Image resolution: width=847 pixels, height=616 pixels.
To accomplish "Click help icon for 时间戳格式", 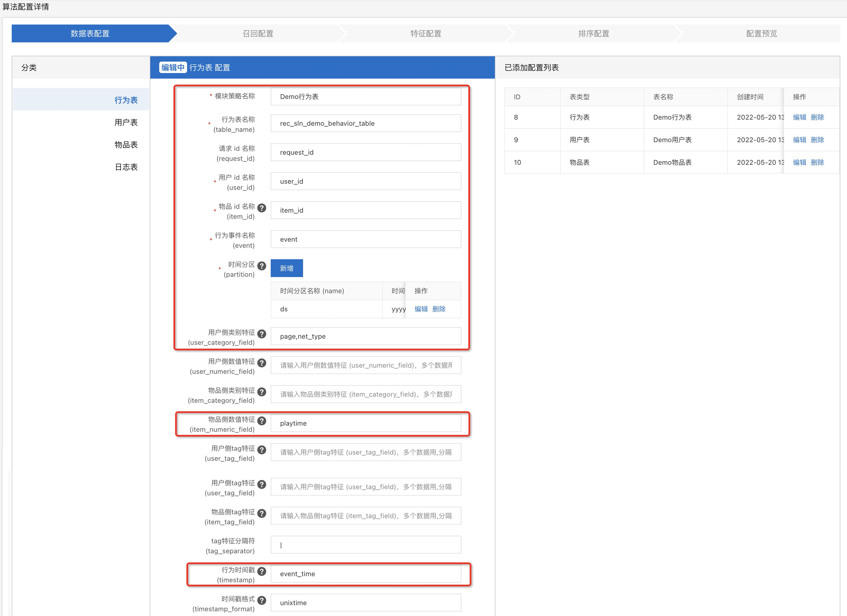I will 262,600.
